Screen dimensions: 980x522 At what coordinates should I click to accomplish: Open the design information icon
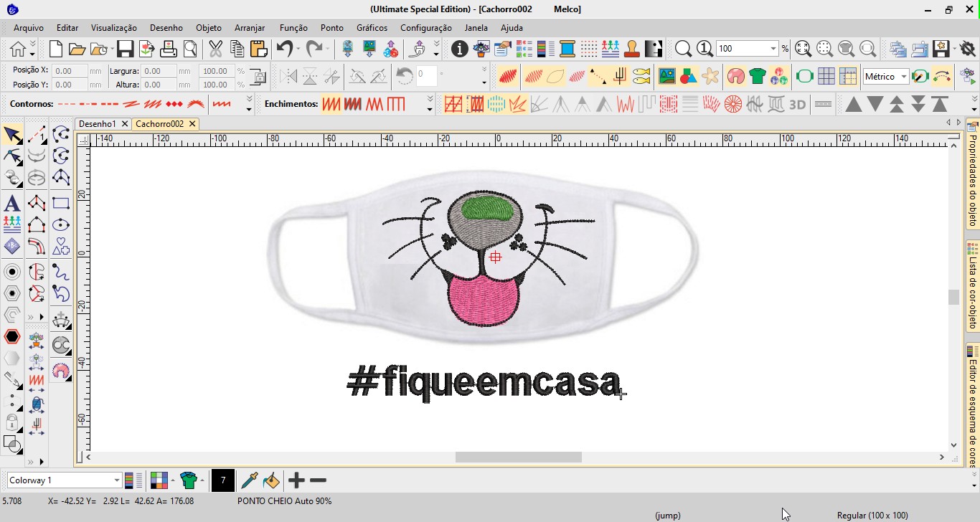pyautogui.click(x=459, y=49)
